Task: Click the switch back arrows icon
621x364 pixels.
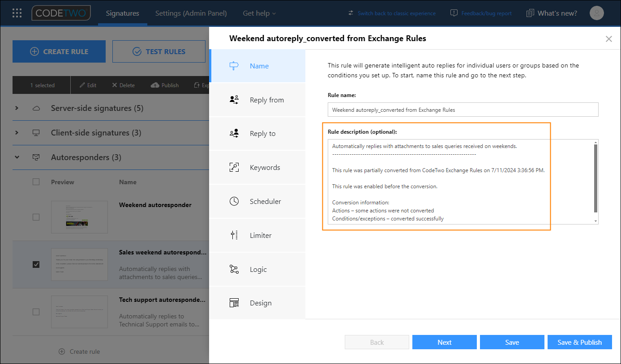Action: (351, 13)
